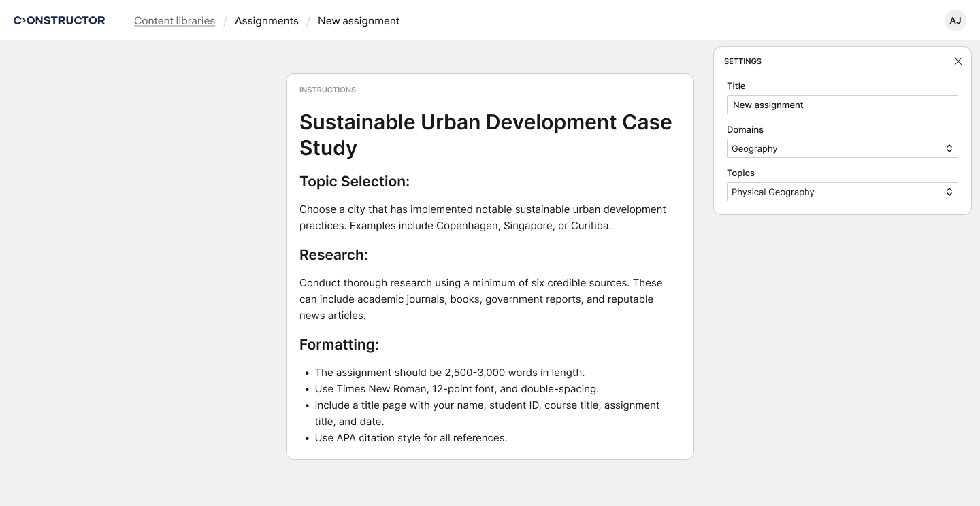Click the Constructor logo

click(x=59, y=20)
